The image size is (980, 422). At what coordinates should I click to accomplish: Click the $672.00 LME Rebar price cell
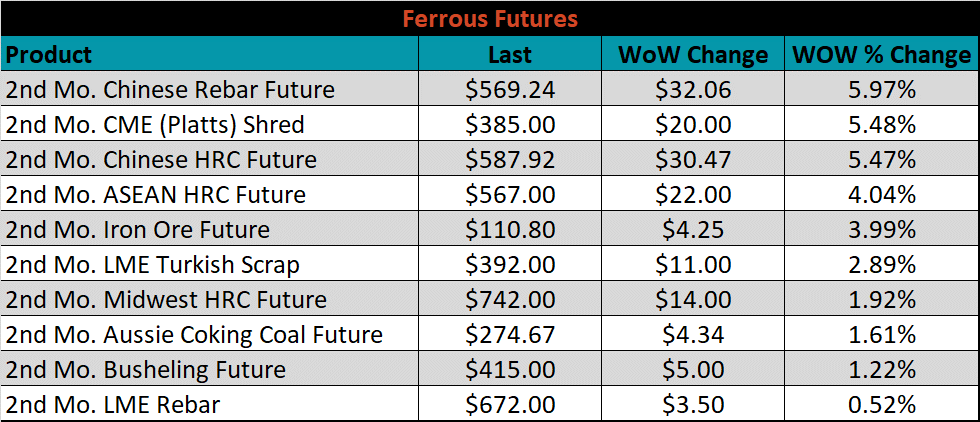(510, 404)
